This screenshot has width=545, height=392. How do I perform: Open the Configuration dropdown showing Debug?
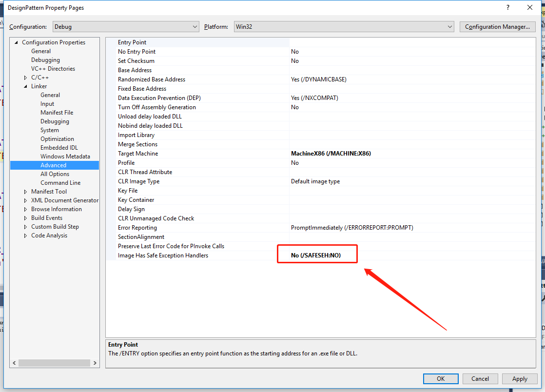195,26
